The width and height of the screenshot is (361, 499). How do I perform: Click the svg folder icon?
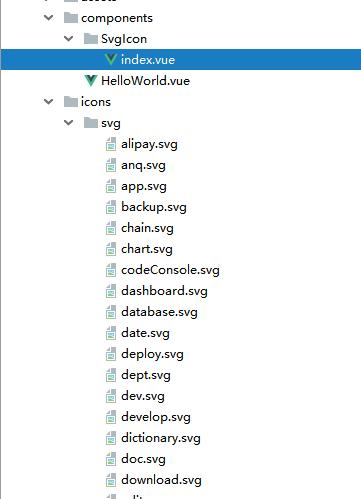pos(91,123)
